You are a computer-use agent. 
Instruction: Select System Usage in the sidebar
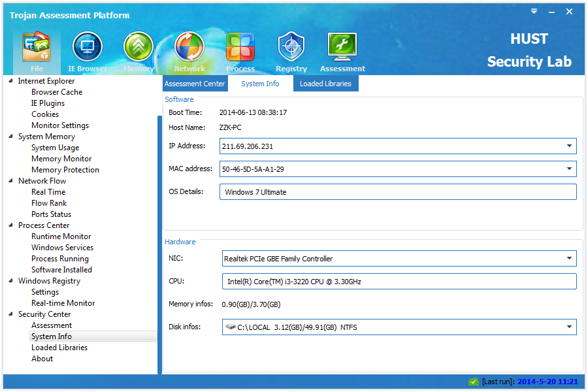tap(55, 148)
